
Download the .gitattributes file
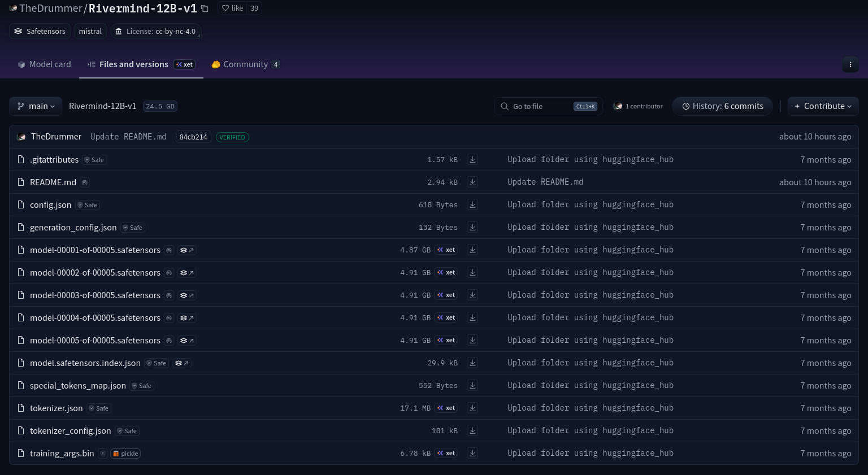(x=472, y=159)
